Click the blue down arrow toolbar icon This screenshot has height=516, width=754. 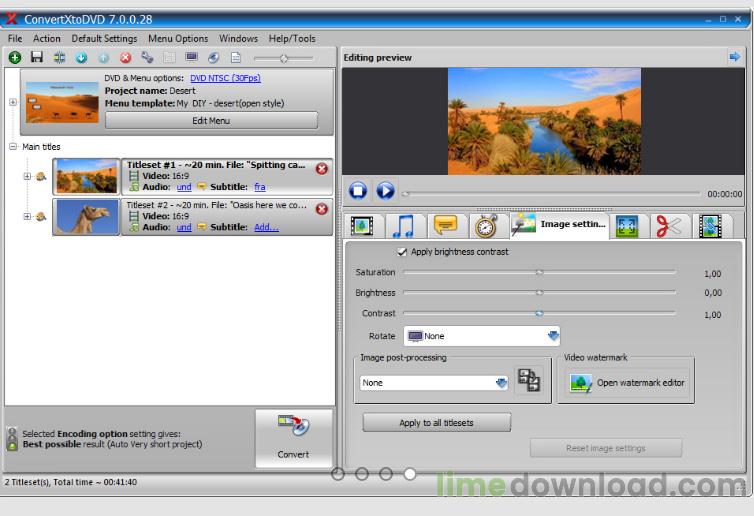pyautogui.click(x=81, y=58)
